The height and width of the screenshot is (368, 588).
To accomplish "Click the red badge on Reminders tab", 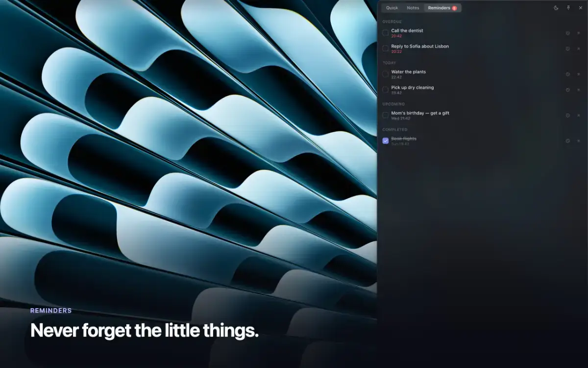I will [454, 8].
